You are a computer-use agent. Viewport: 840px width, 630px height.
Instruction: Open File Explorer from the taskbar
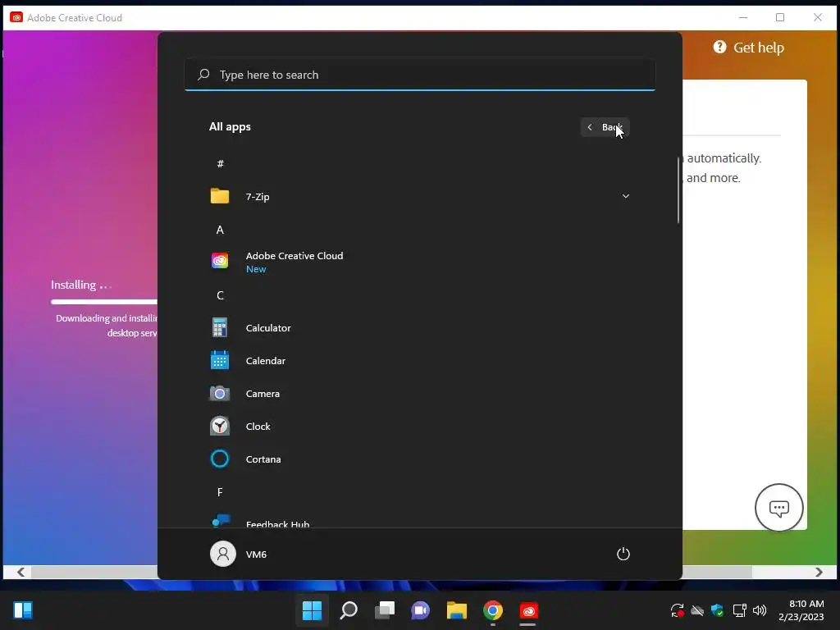[457, 609]
